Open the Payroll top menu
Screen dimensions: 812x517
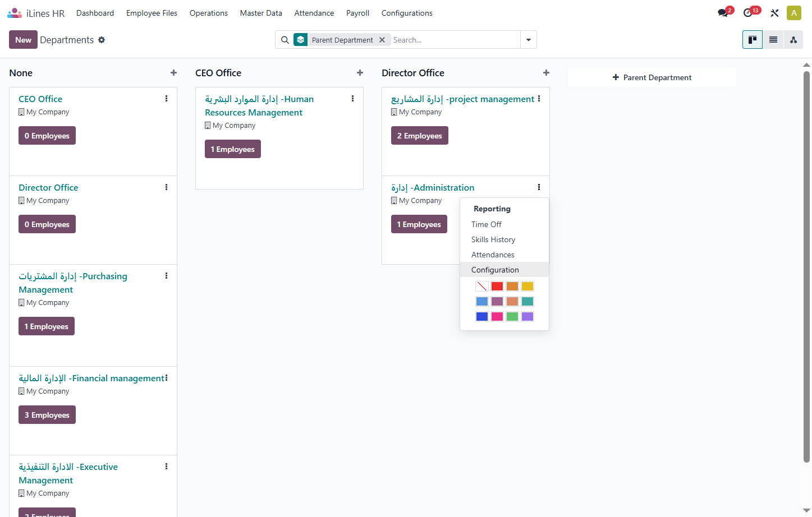(357, 13)
